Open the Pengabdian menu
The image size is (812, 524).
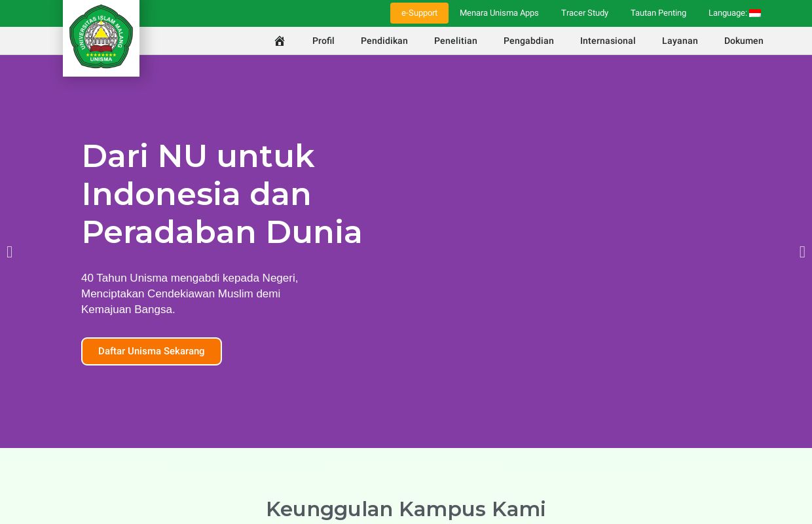click(528, 41)
